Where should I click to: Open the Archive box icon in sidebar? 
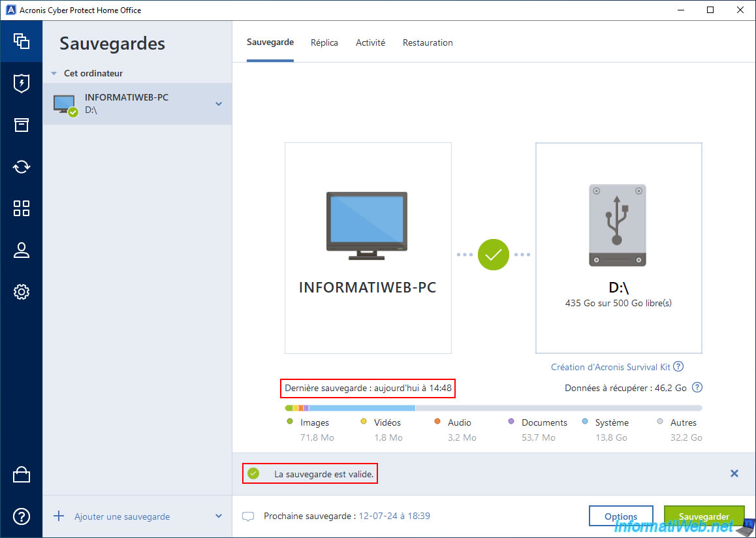coord(21,125)
